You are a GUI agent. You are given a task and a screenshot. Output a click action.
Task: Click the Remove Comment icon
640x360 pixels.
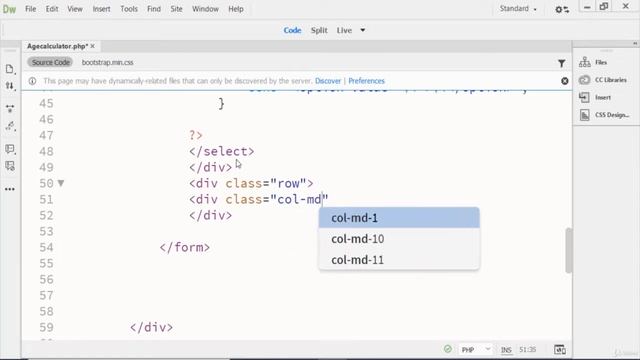[10, 166]
